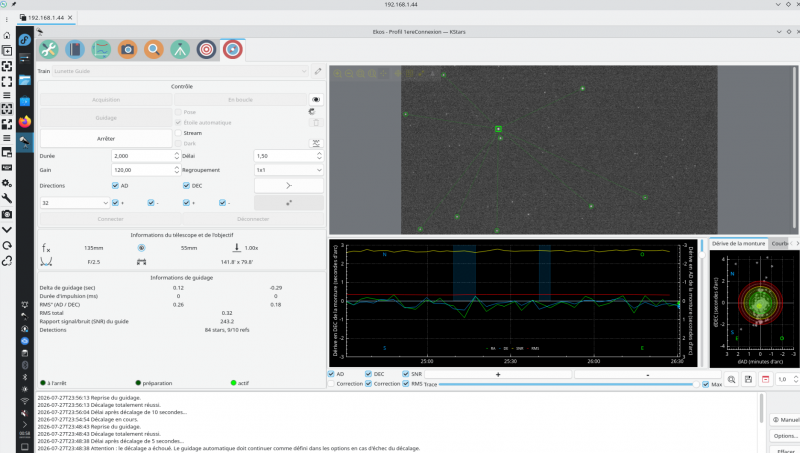Adjust the graph trace slider handle

point(696,384)
